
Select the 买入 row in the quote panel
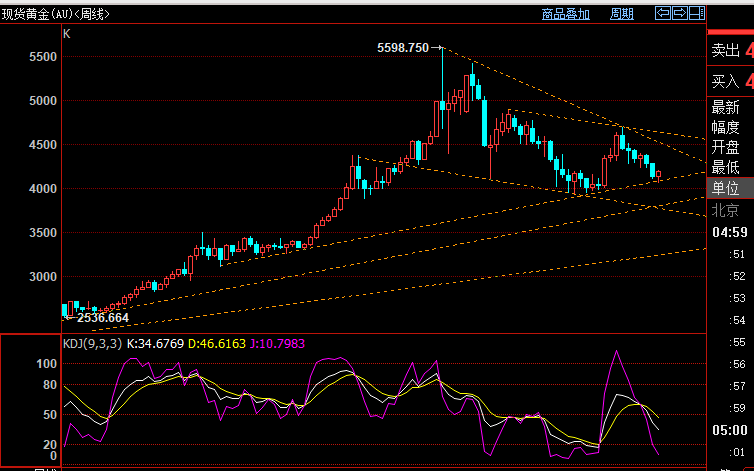click(730, 81)
